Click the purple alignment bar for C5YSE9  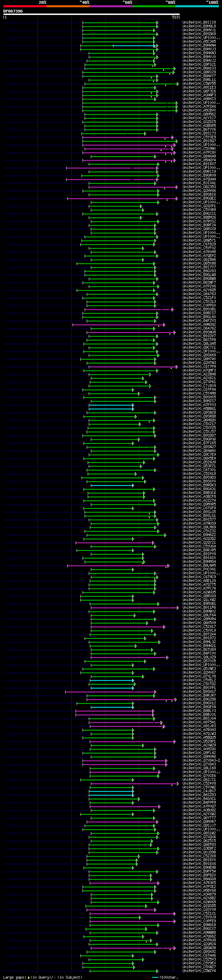128,137
